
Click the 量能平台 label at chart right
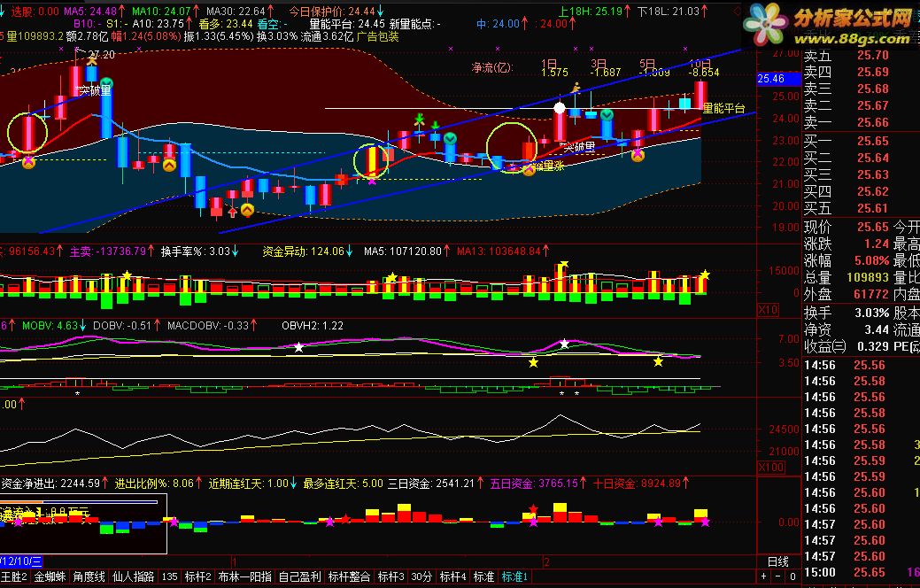pyautogui.click(x=723, y=109)
